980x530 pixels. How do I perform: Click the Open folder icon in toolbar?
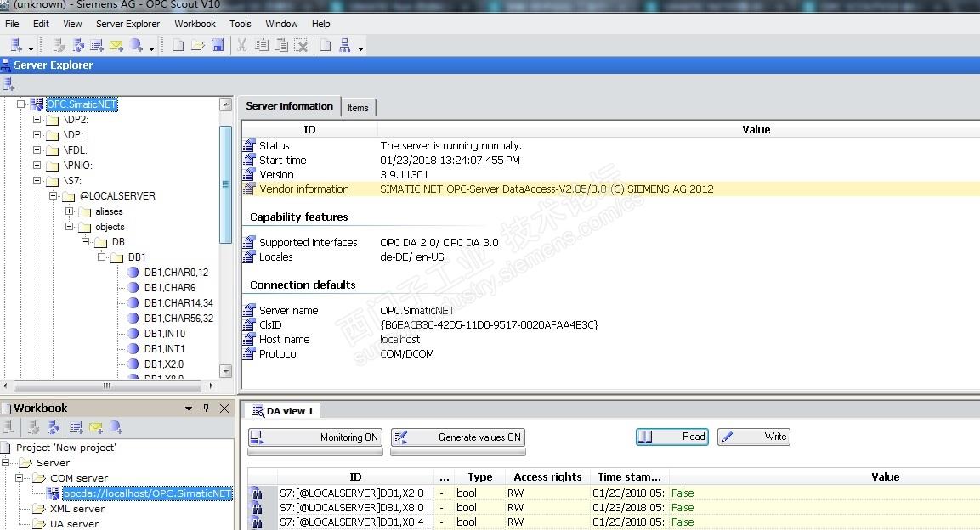point(198,46)
